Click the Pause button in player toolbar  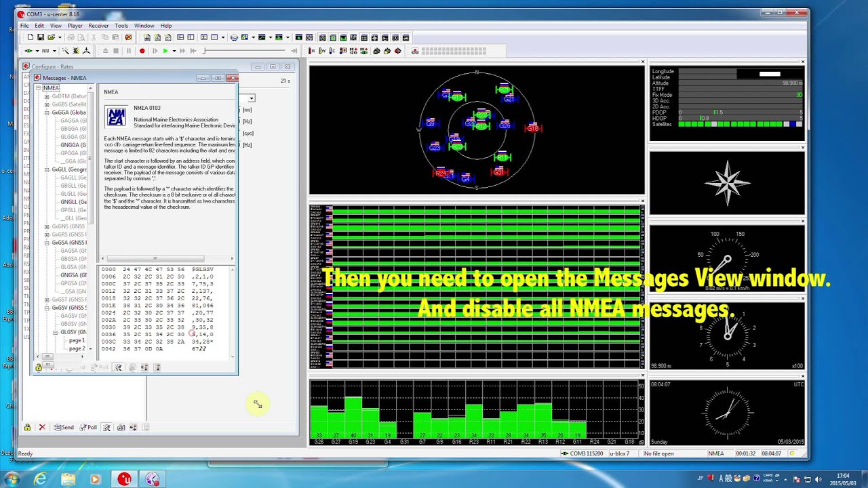pyautogui.click(x=129, y=51)
